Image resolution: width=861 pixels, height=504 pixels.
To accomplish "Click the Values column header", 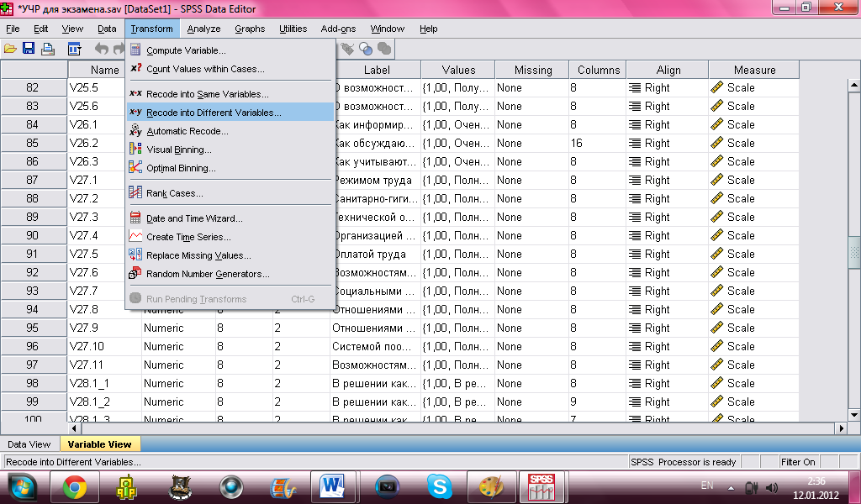I will [x=458, y=70].
